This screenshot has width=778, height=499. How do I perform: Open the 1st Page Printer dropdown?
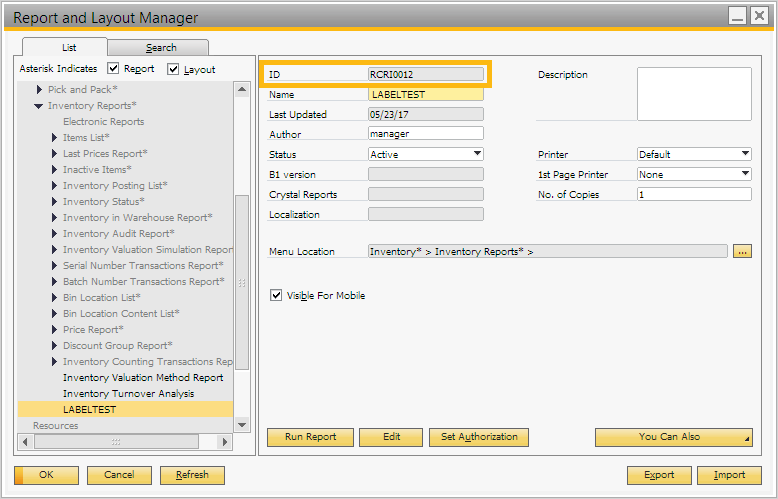pyautogui.click(x=745, y=174)
